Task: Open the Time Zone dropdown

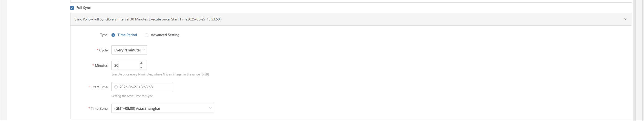Action: point(163,108)
